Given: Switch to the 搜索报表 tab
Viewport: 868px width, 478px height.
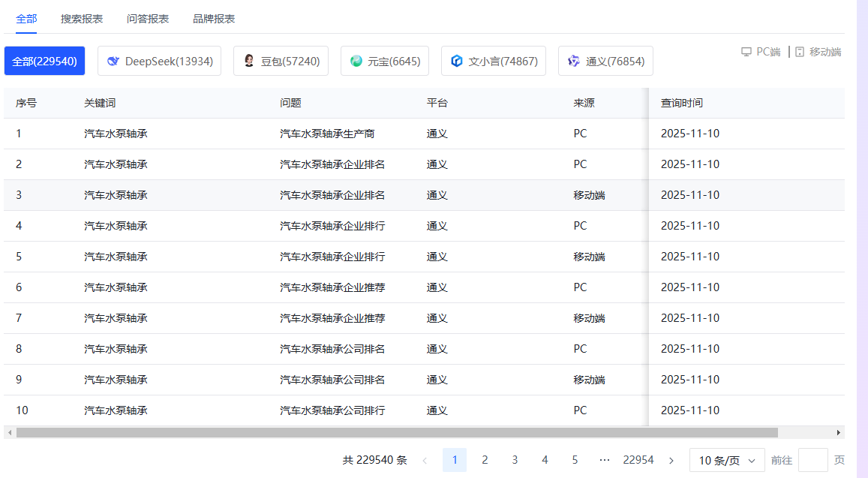Looking at the screenshot, I should 81,18.
